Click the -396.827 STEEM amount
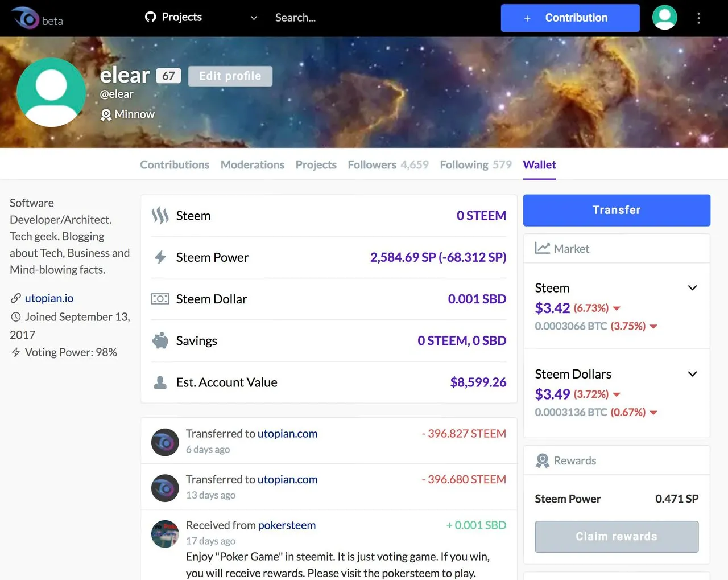 (464, 434)
